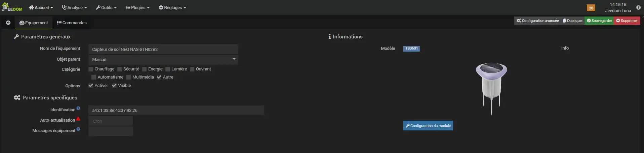Enable the Chauffage category checkbox
The height and width of the screenshot is (153, 644).
(x=91, y=69)
